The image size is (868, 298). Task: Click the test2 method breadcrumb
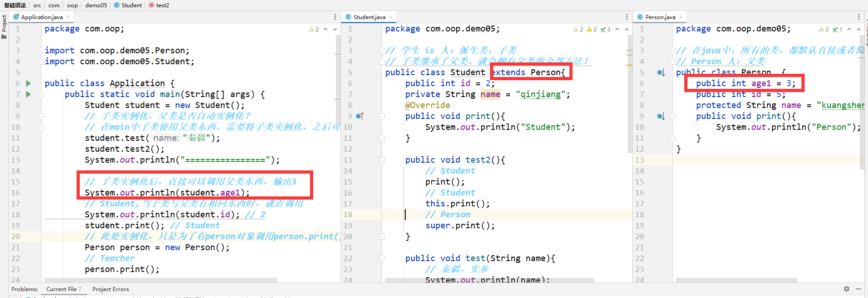point(159,5)
